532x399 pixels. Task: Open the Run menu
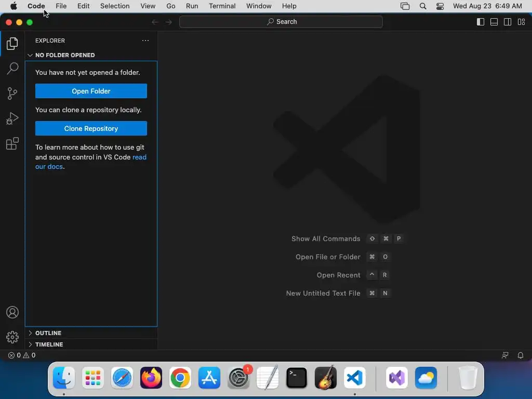(x=192, y=6)
